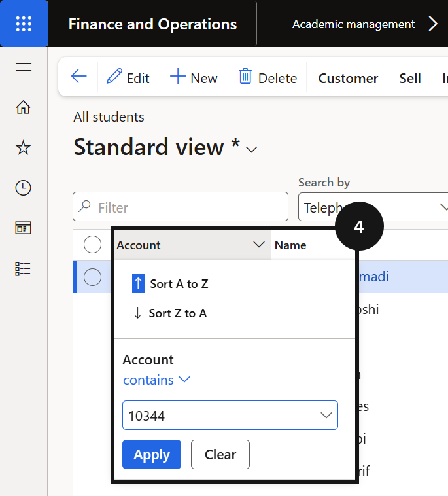
Task: Choose Sort A to Z
Action: pyautogui.click(x=171, y=284)
